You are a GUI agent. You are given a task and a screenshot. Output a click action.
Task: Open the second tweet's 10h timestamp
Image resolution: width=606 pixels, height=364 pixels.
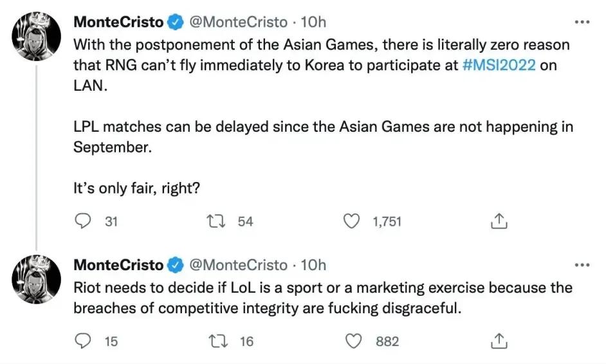coord(313,265)
